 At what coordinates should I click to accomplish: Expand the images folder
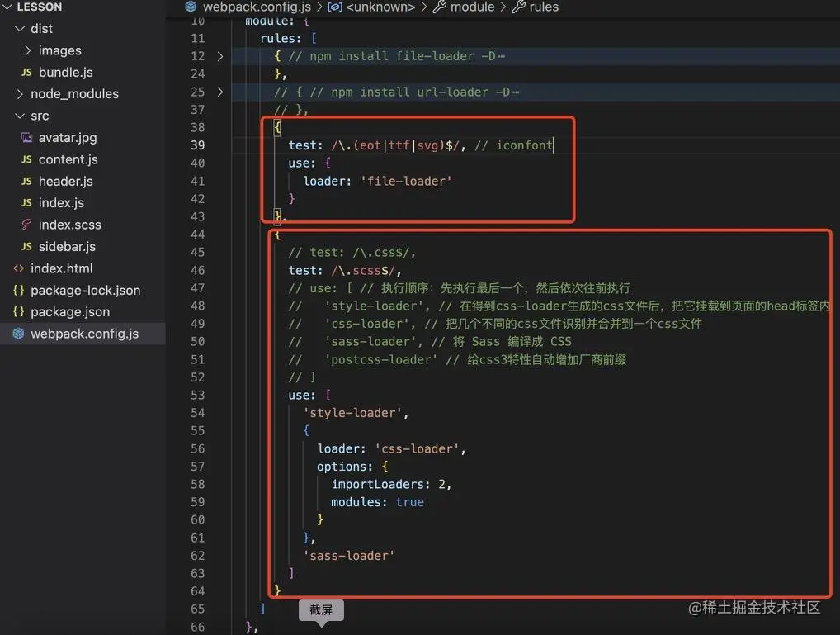pyautogui.click(x=28, y=50)
